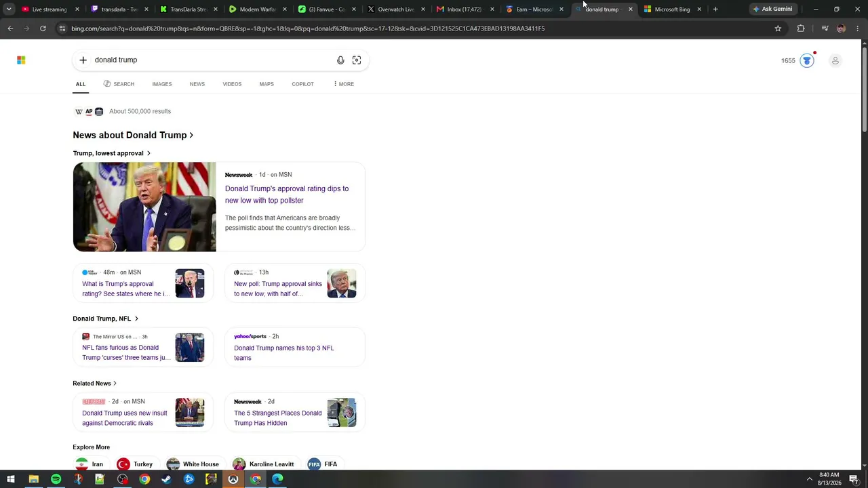Screen dimensions: 868x488
Task: Expand the Related News section
Action: (x=94, y=384)
